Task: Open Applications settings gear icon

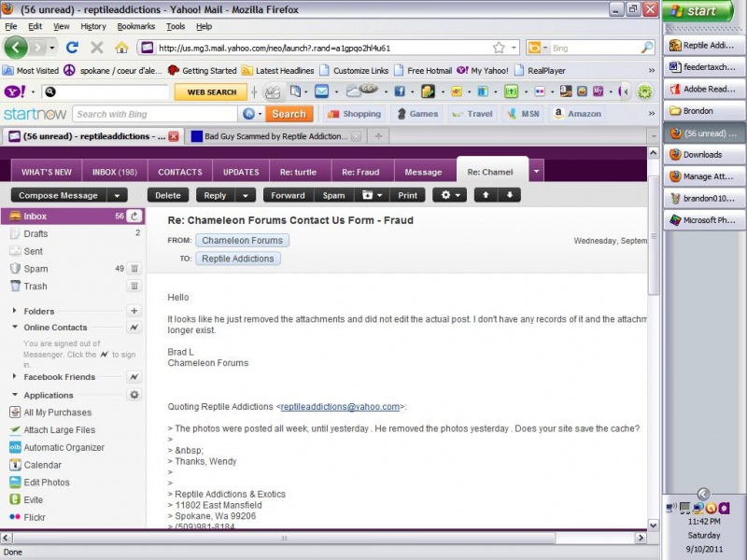Action: (x=134, y=395)
